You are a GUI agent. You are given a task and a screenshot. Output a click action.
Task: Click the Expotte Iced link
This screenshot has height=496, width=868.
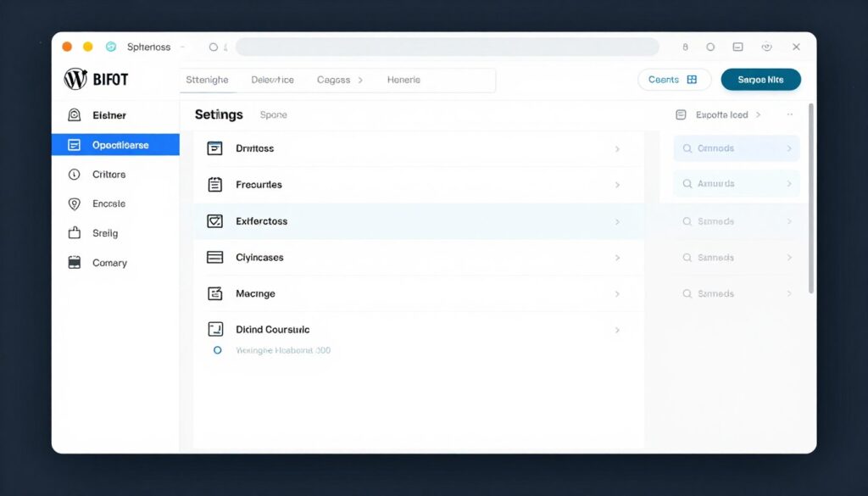(722, 114)
